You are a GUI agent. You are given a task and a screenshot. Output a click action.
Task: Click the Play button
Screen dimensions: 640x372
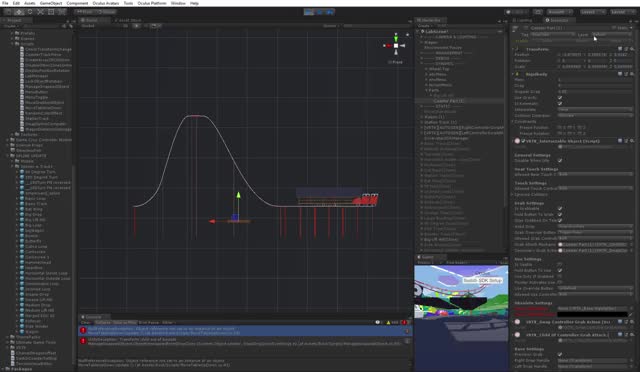click(309, 12)
